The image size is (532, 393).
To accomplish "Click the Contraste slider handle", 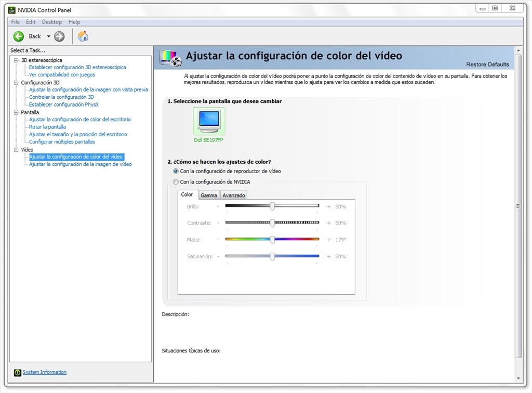I will pyautogui.click(x=272, y=222).
